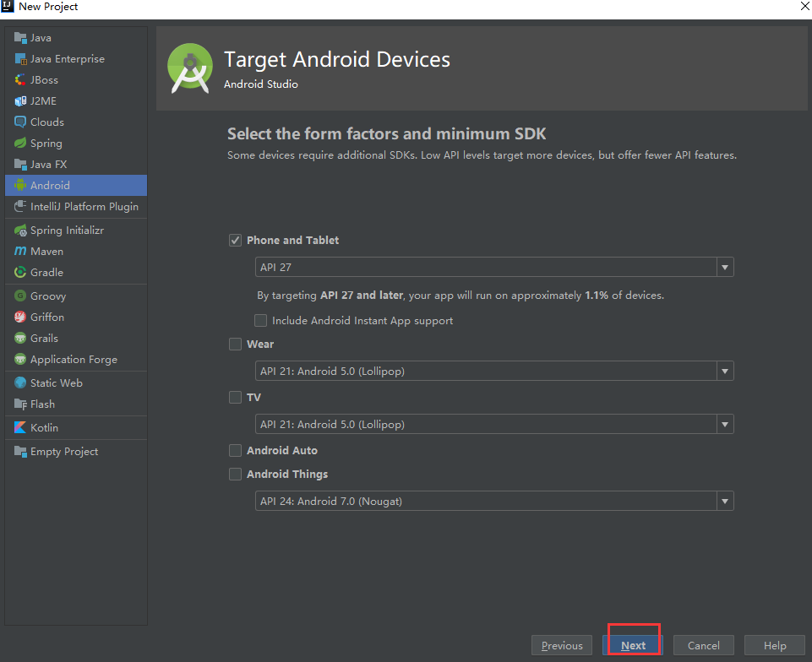Screen dimensions: 812x662
Task: Close the New Project window
Action: (804, 6)
